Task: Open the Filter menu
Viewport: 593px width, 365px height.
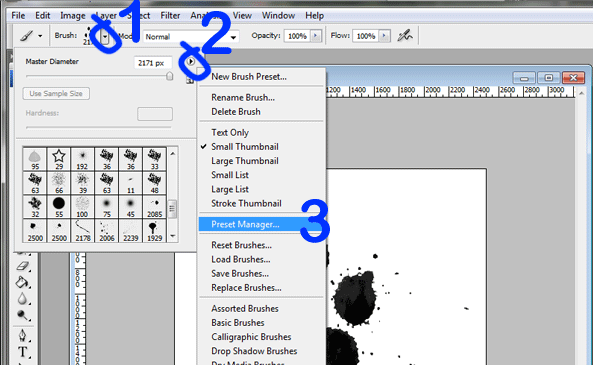Action: click(170, 16)
